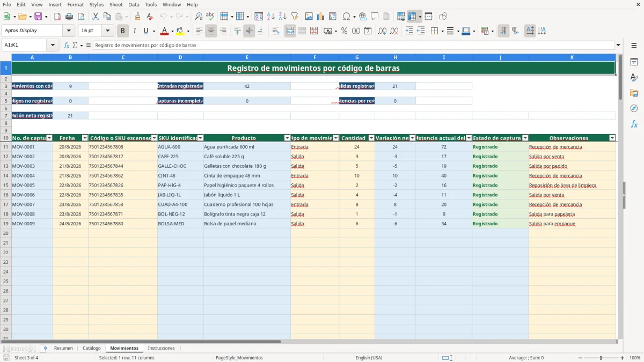Select row header 11

click(x=6, y=147)
